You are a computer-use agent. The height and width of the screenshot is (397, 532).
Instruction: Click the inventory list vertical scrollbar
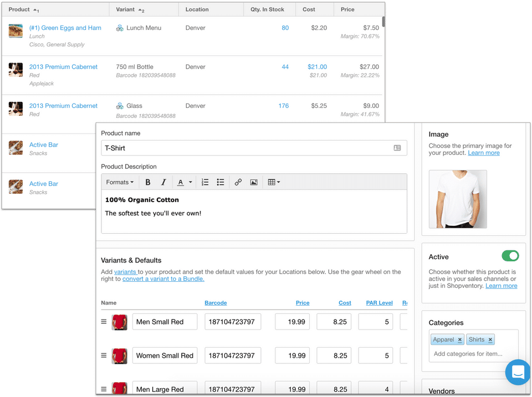tap(383, 22)
